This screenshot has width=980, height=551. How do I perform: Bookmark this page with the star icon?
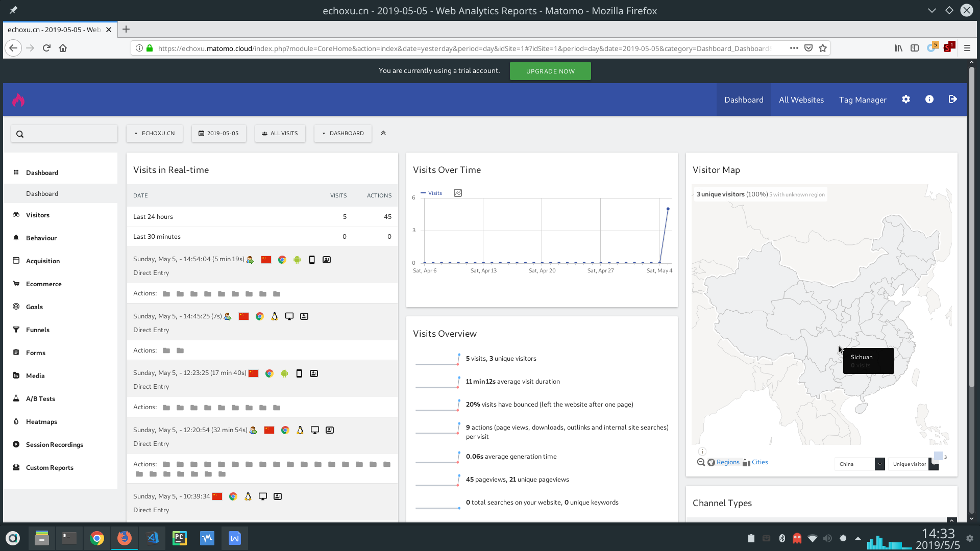click(823, 48)
